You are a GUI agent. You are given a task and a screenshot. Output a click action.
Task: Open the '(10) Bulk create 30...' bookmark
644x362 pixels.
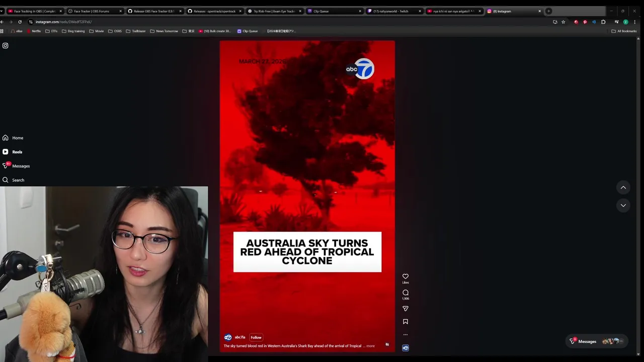pyautogui.click(x=215, y=31)
